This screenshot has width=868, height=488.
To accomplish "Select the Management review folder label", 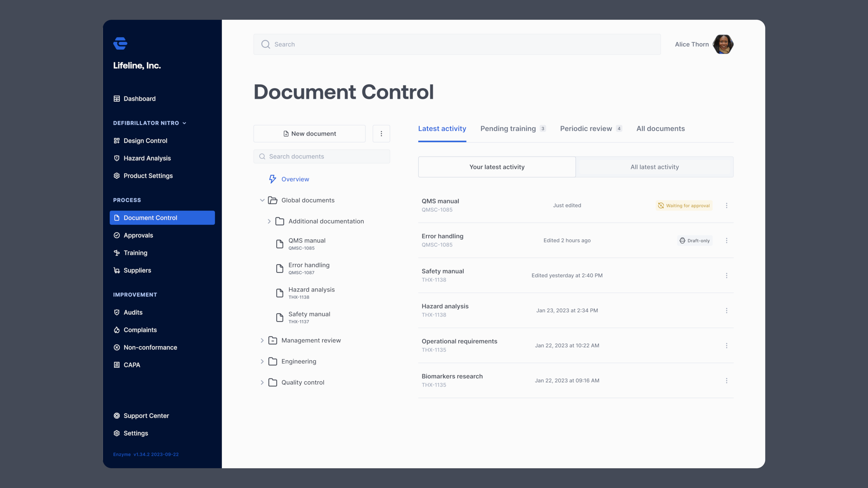I will (x=311, y=340).
